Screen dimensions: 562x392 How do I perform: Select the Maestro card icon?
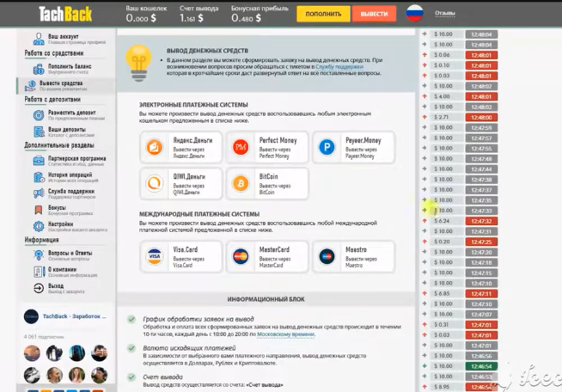coord(327,256)
